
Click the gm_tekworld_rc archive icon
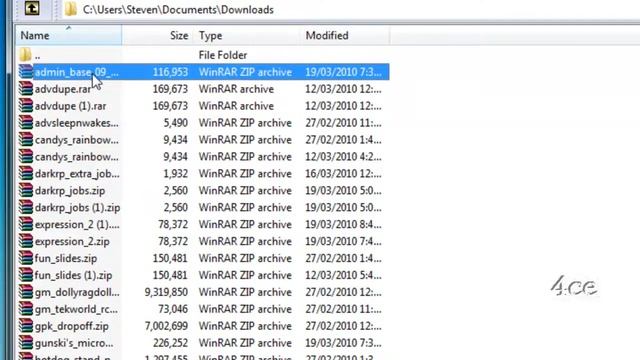pyautogui.click(x=26, y=309)
